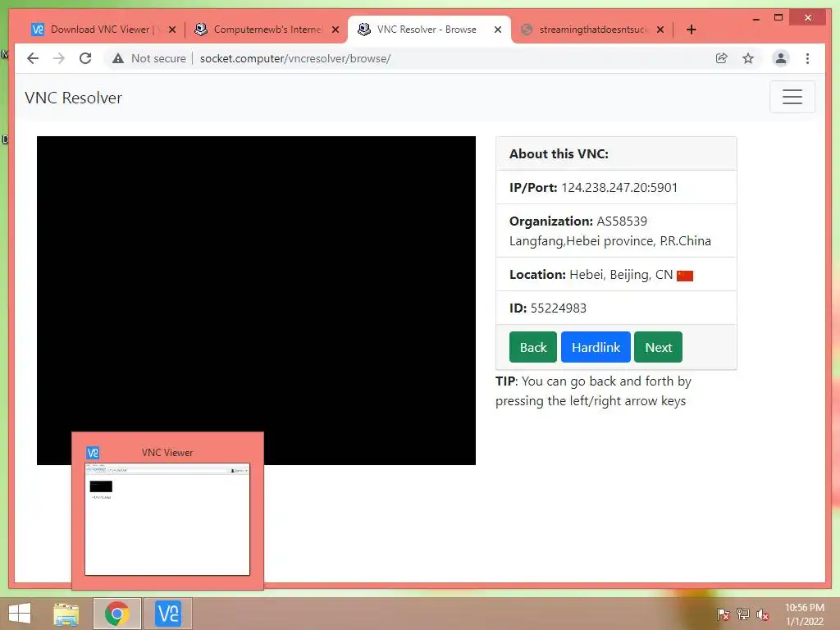The width and height of the screenshot is (840, 630).
Task: Close the VNC Resolver - Browse tab
Action: [x=498, y=30]
